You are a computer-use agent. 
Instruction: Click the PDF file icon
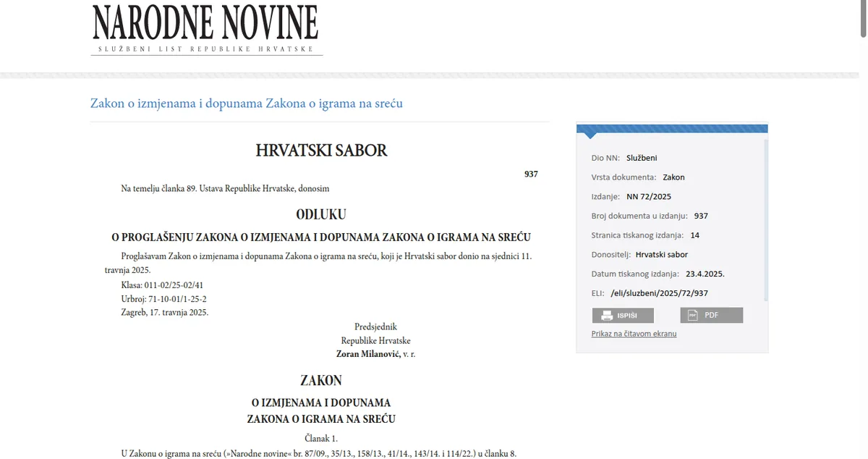[692, 316]
